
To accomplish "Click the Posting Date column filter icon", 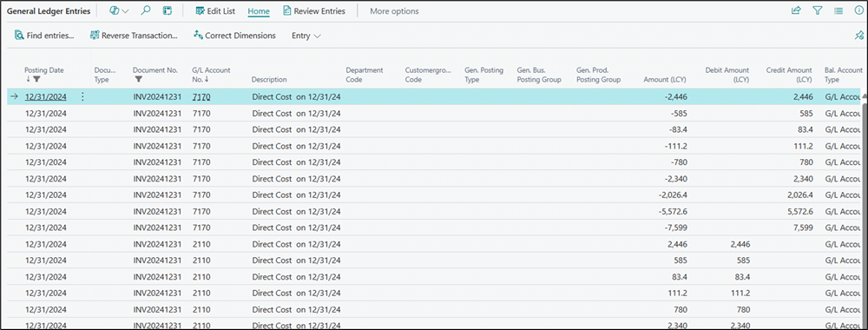I will [x=37, y=79].
